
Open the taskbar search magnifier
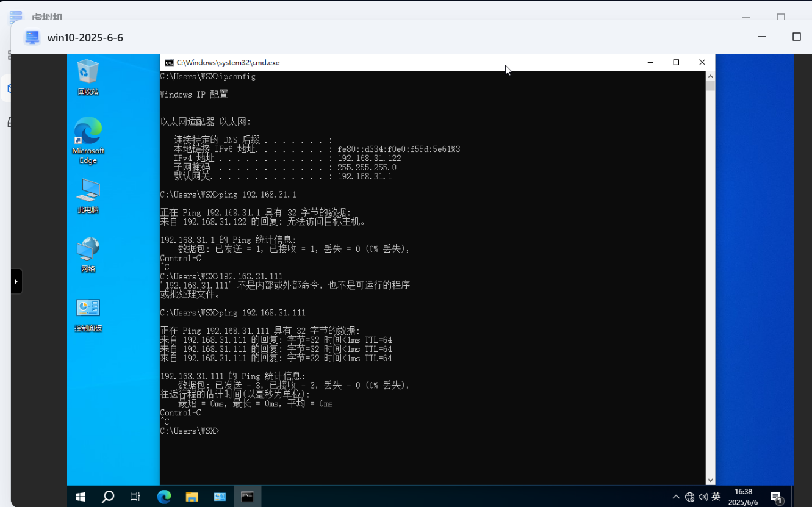[x=108, y=497]
